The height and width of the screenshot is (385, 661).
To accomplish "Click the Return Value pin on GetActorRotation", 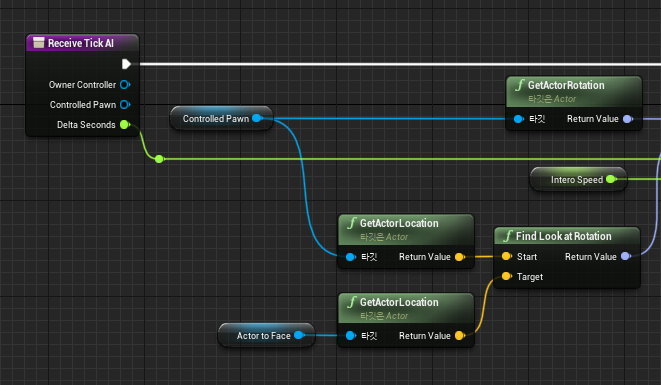I will click(x=628, y=119).
